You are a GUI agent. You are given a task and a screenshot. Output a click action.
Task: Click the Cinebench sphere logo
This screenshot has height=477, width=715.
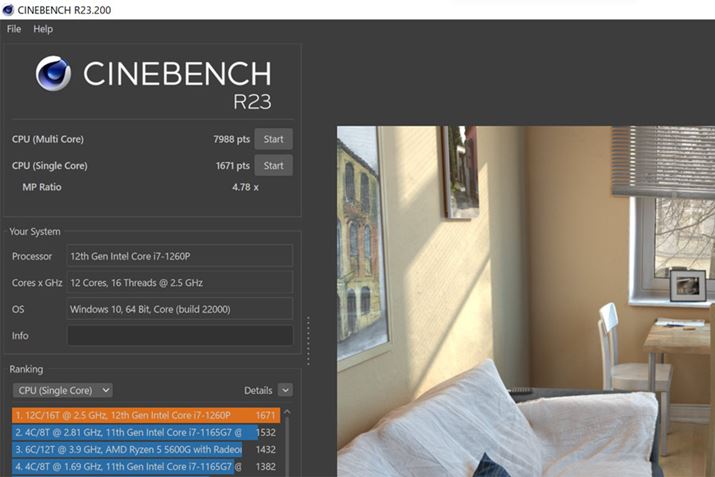(x=53, y=73)
